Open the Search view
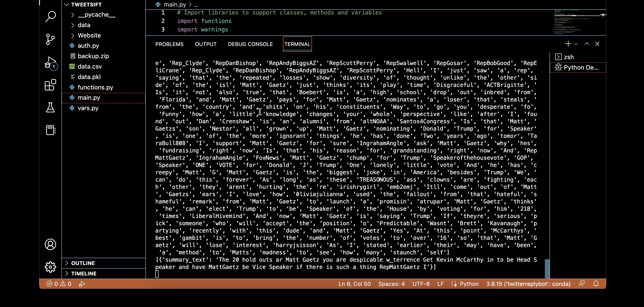The image size is (644, 307). click(50, 17)
